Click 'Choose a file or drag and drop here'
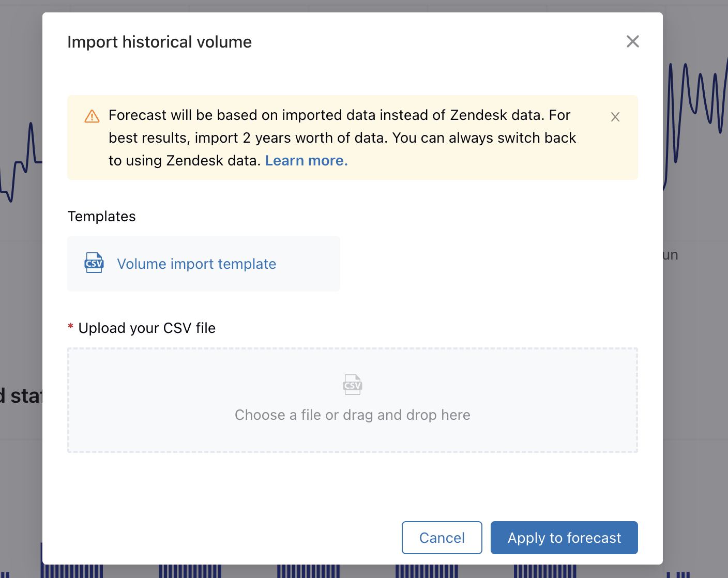 pyautogui.click(x=353, y=415)
